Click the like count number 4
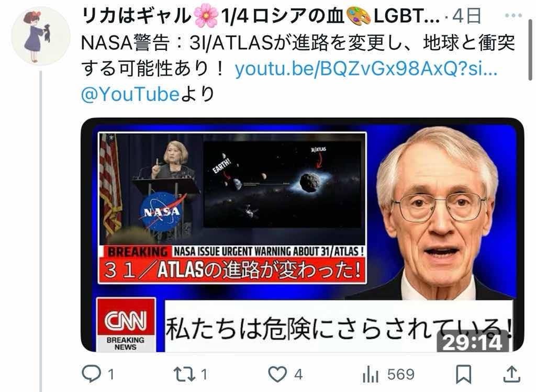 click(298, 375)
